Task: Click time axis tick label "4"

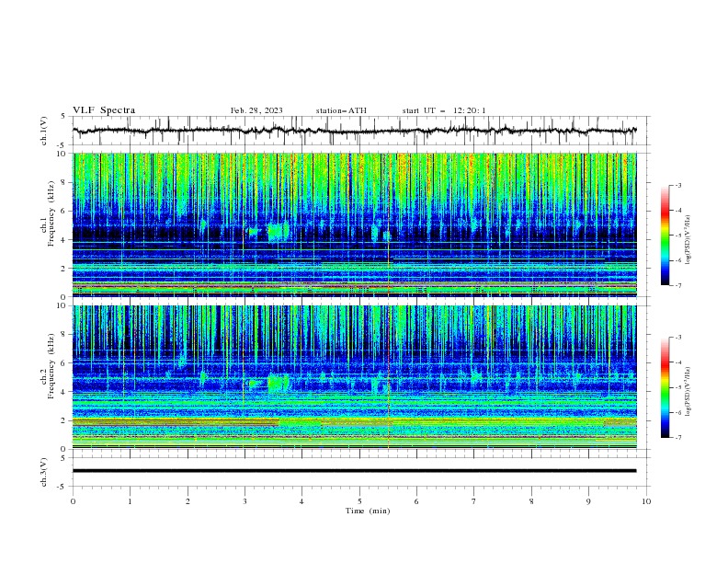Action: coord(302,501)
